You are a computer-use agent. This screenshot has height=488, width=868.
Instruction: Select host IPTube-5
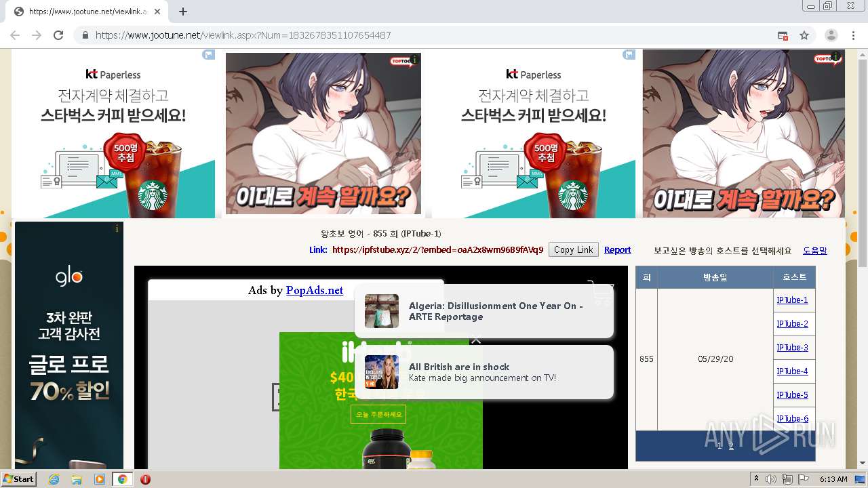[x=792, y=395]
